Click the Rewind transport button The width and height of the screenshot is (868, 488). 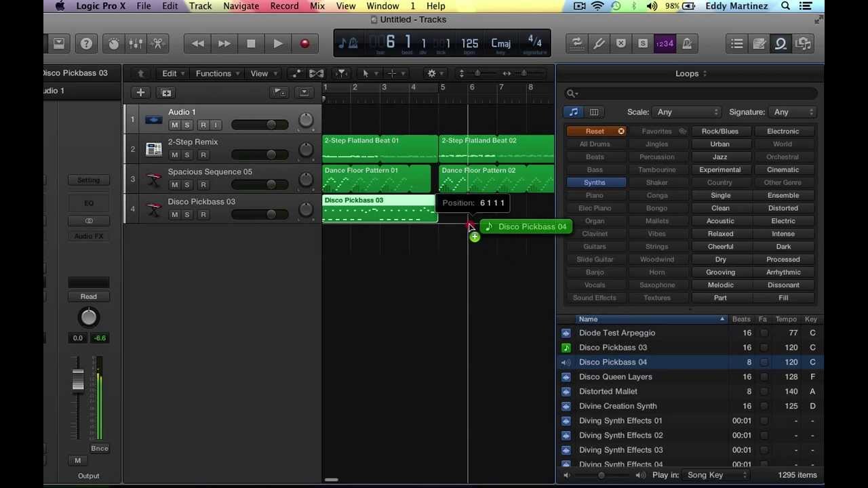197,43
